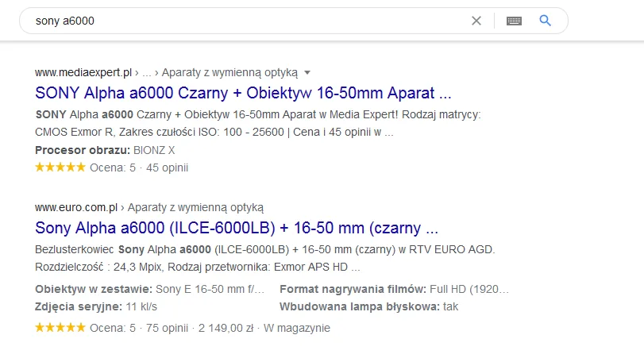
Task: Click the text 'Procesor obrazu: BIONZ X'
Action: (105, 150)
